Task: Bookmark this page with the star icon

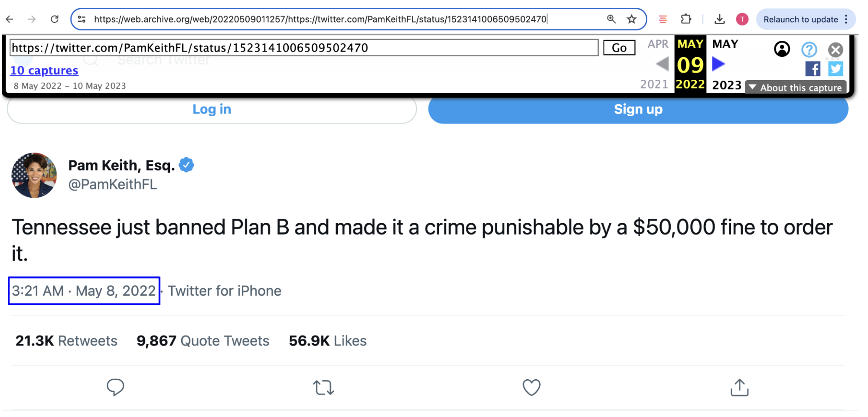Action: click(631, 19)
